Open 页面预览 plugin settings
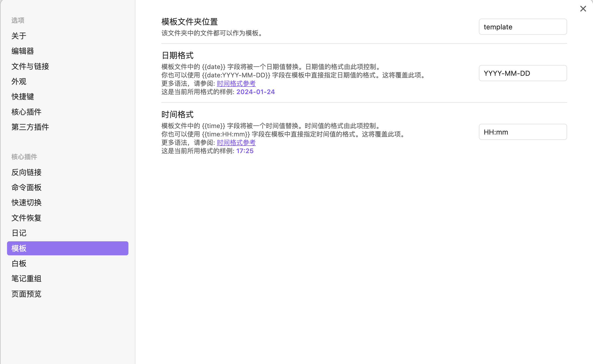This screenshot has width=593, height=364. point(26,294)
